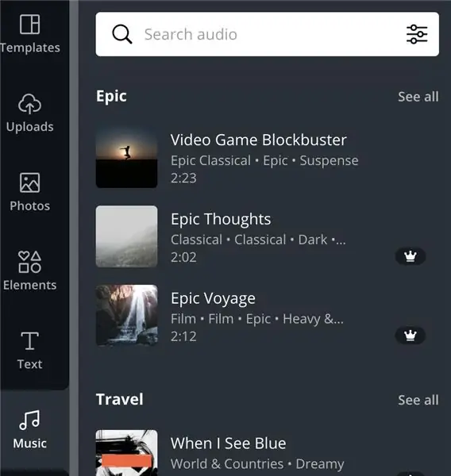Open the Templates panel icon
The height and width of the screenshot is (476, 451).
pyautogui.click(x=29, y=25)
